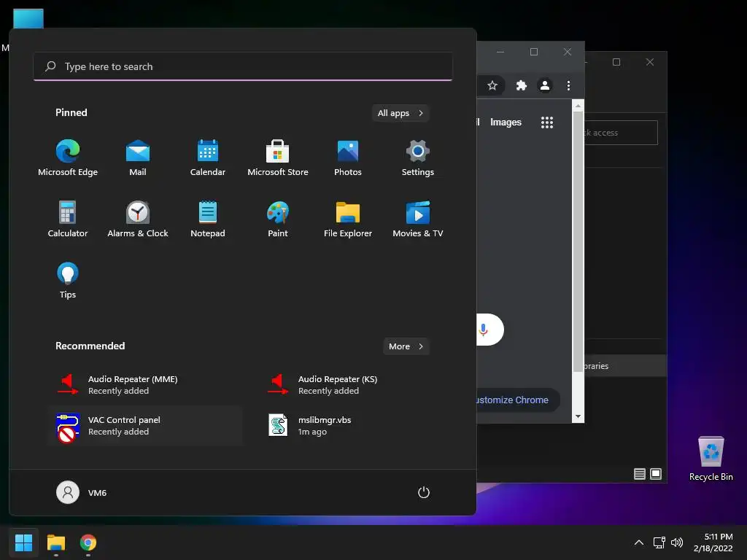Open Microsoft Edge from pinned apps
The height and width of the screenshot is (560, 747).
pyautogui.click(x=68, y=158)
